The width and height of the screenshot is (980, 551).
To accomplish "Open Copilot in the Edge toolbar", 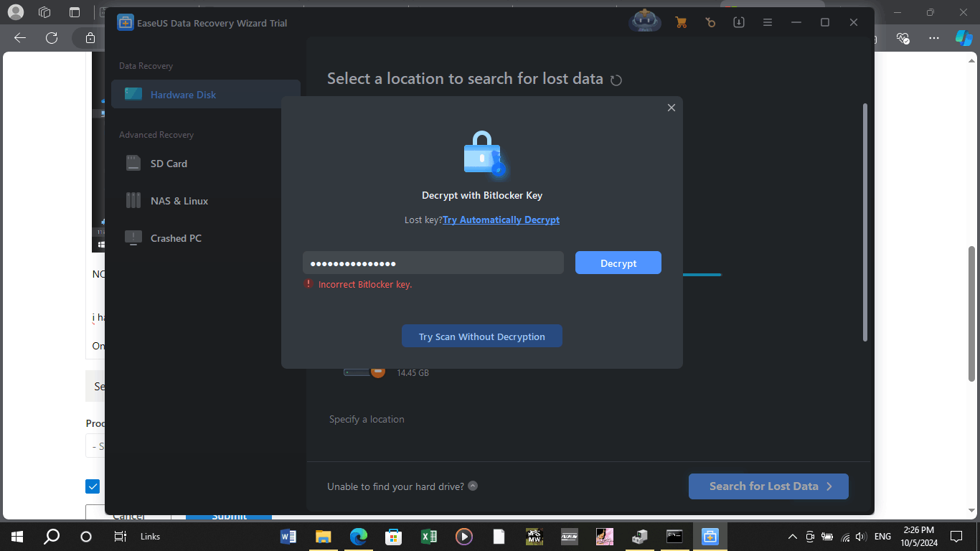I will (x=963, y=38).
